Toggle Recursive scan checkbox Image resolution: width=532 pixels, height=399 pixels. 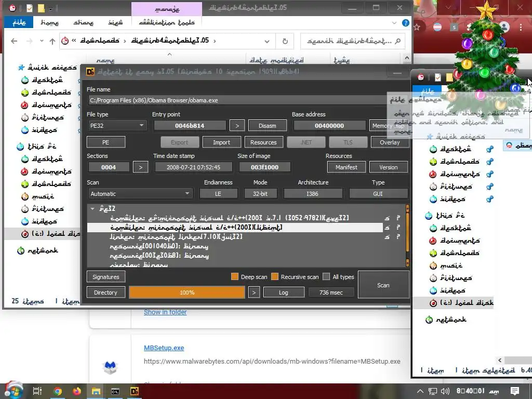[x=275, y=276]
